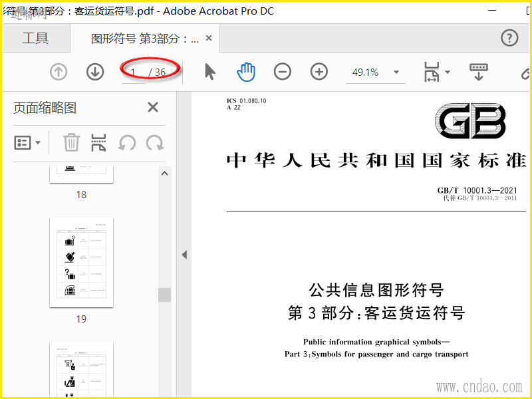Close the 图形符号 第3部分 document tab

click(209, 38)
